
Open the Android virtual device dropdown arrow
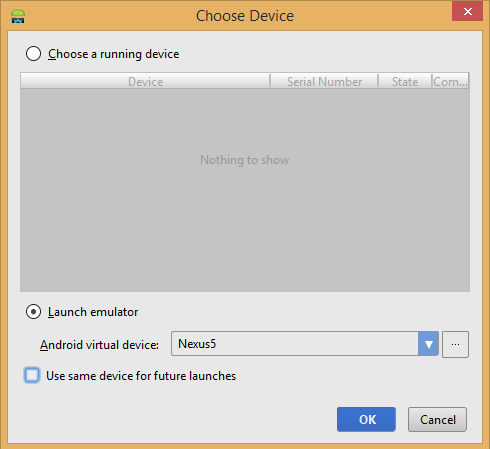[428, 344]
